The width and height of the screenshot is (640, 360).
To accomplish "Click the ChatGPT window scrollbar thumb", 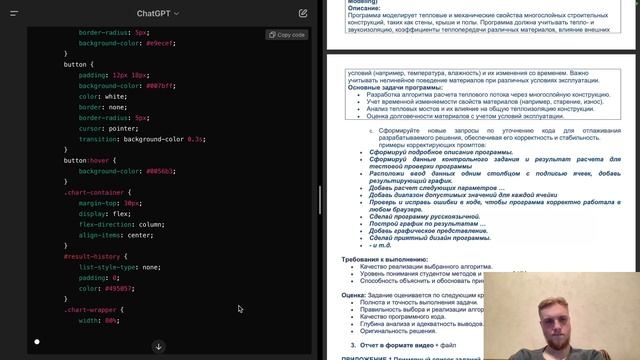I will [320, 200].
